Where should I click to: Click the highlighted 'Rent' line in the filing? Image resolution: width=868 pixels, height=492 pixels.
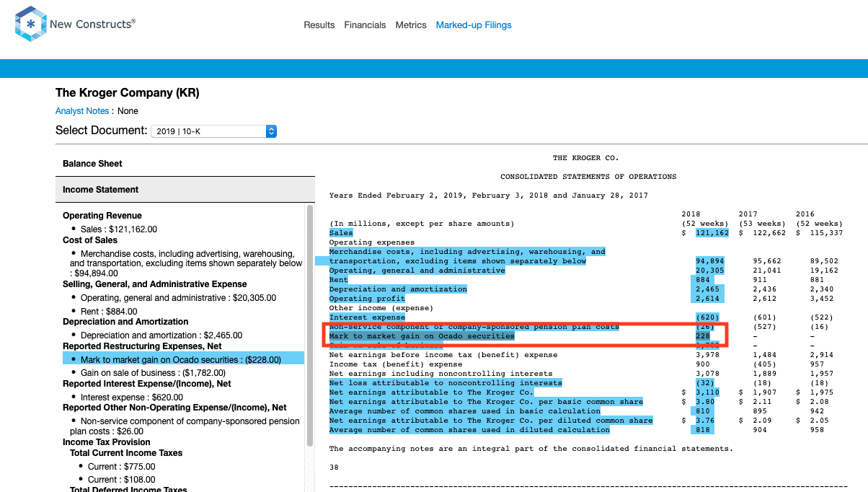coord(338,280)
